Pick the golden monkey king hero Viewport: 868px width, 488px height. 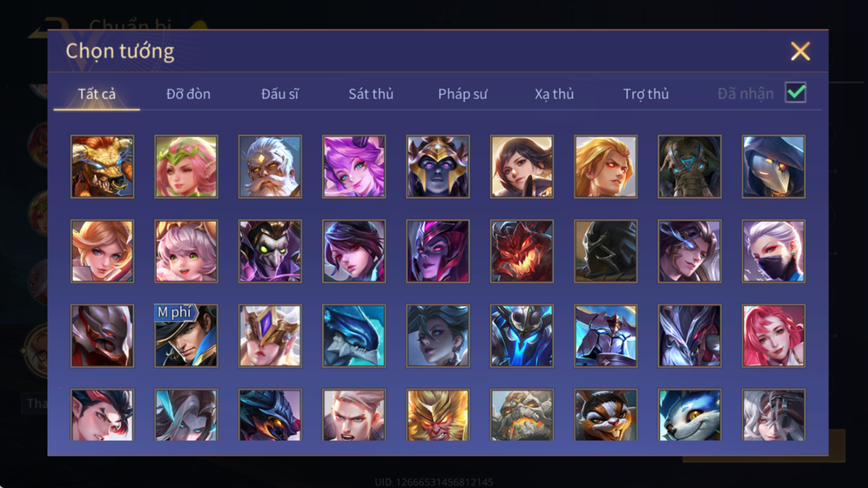[x=438, y=415]
